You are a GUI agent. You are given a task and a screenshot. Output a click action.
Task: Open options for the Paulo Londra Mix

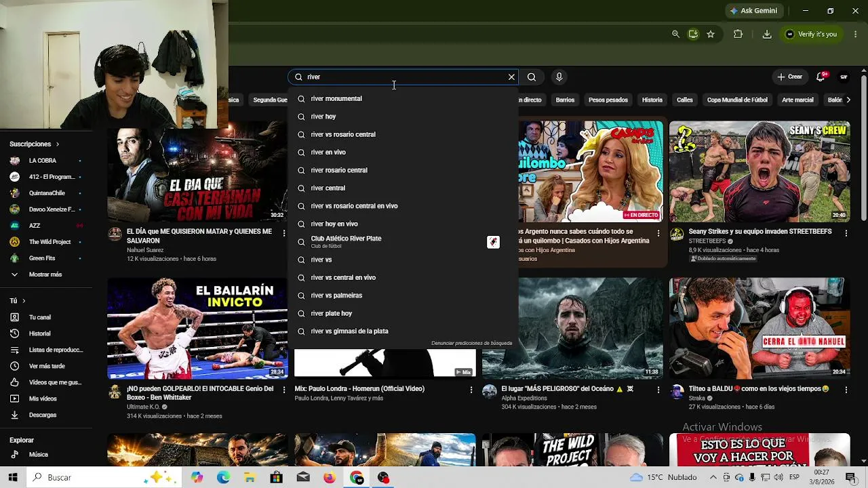tap(471, 390)
